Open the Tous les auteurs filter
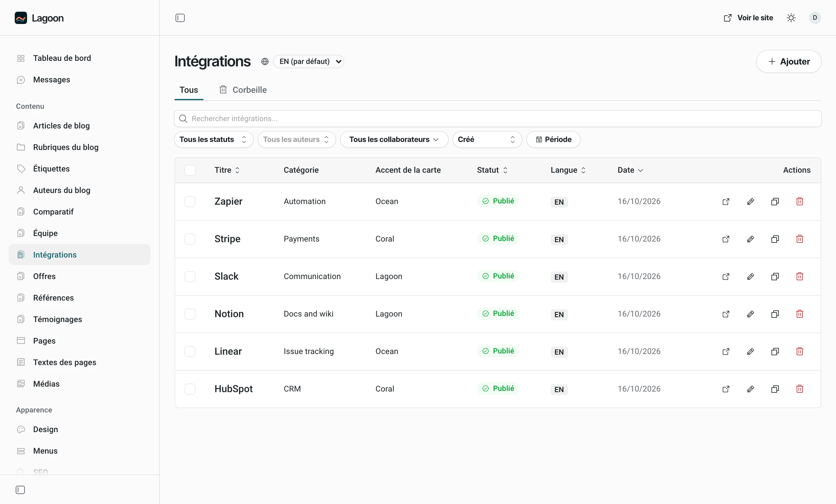Screen dimensions: 836x504 coord(297,140)
